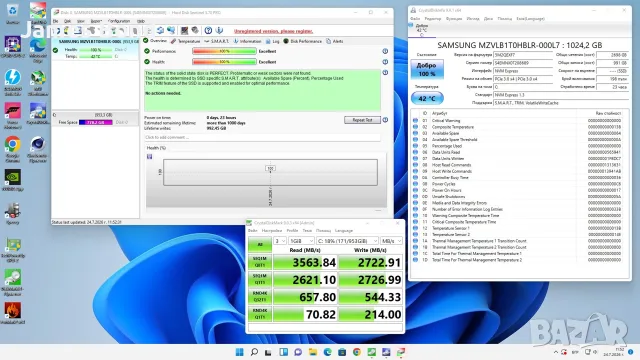640x360 pixels.
Task: Click the Health 100% gradient bar
Action: [x=224, y=62]
